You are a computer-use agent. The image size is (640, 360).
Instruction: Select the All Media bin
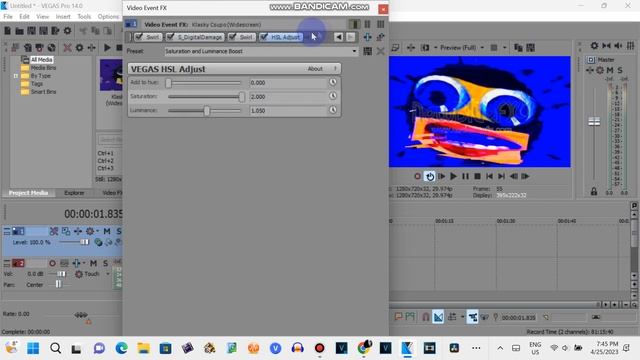pos(41,60)
